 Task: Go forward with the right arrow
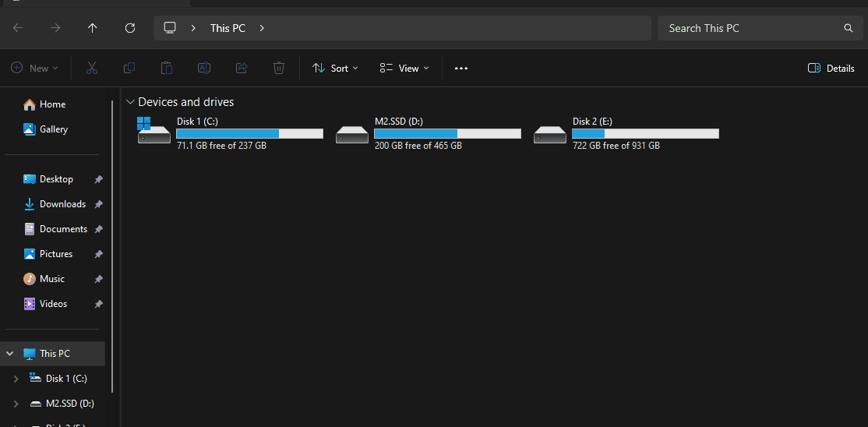tap(55, 28)
